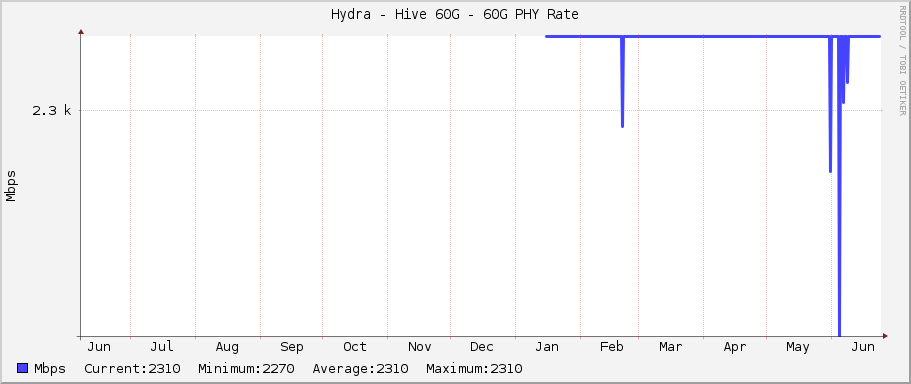Click the deep late-May drop reaching the x-axis
Screen dimensions: 911x384
pos(840,186)
